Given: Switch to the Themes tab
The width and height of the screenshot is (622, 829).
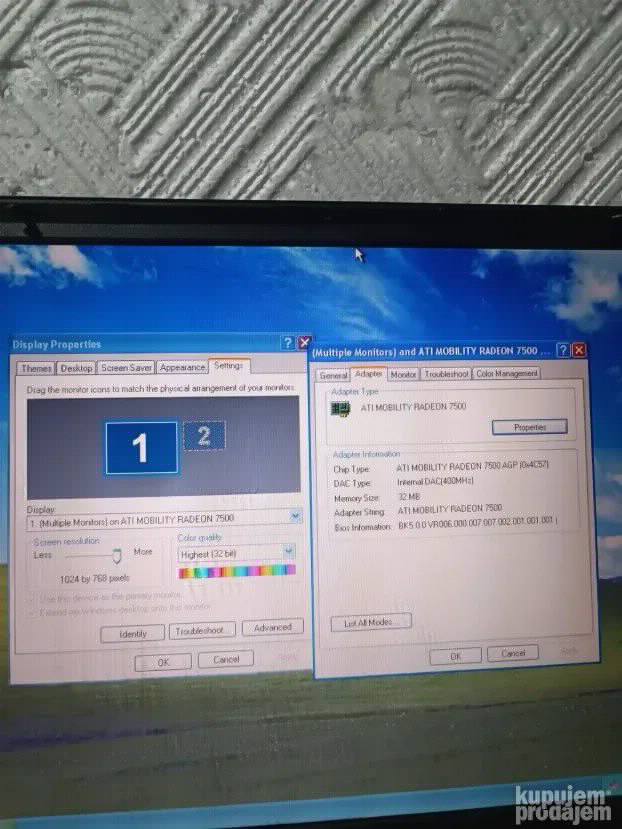Looking at the screenshot, I should click(36, 369).
